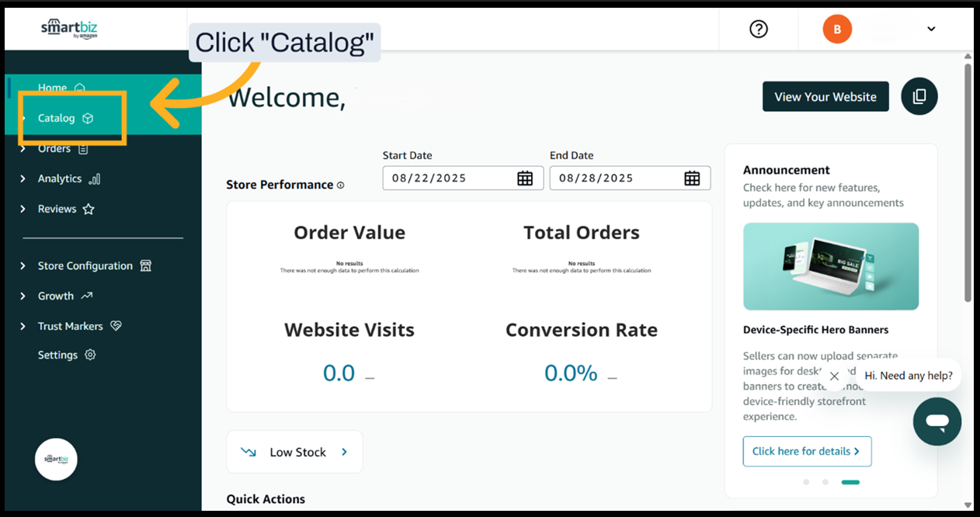
Task: Click the orange B profile avatar
Action: [x=837, y=29]
